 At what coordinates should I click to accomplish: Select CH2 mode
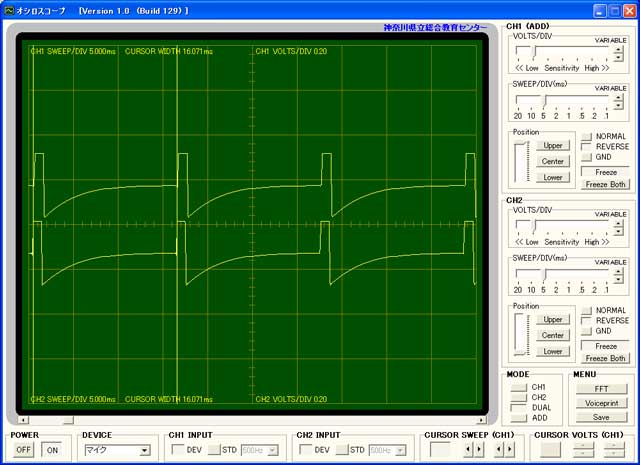click(x=519, y=397)
